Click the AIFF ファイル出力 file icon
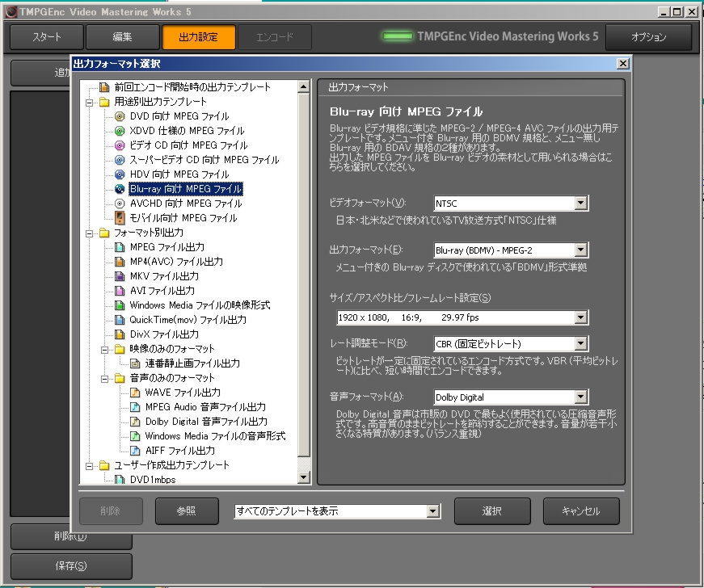The width and height of the screenshot is (704, 588). tap(135, 451)
